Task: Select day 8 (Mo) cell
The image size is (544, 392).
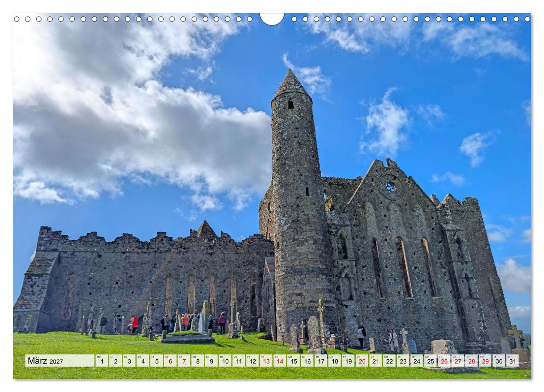Action: coord(197,361)
